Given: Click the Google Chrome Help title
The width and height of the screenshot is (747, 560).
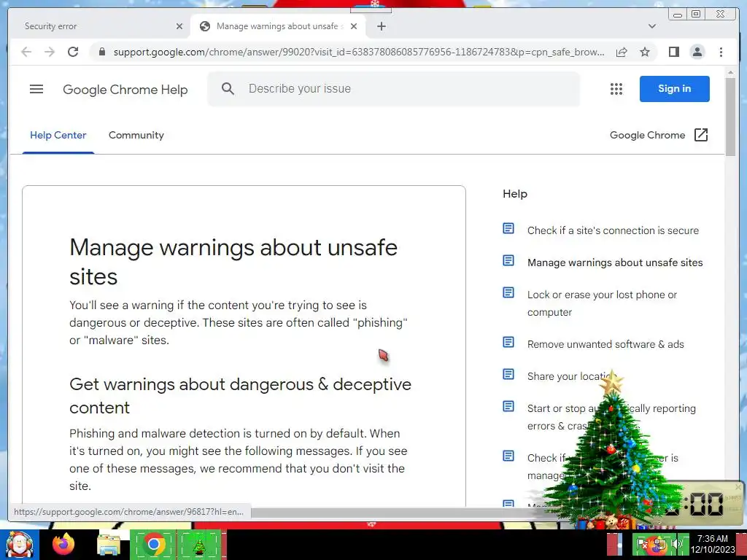Looking at the screenshot, I should [125, 90].
